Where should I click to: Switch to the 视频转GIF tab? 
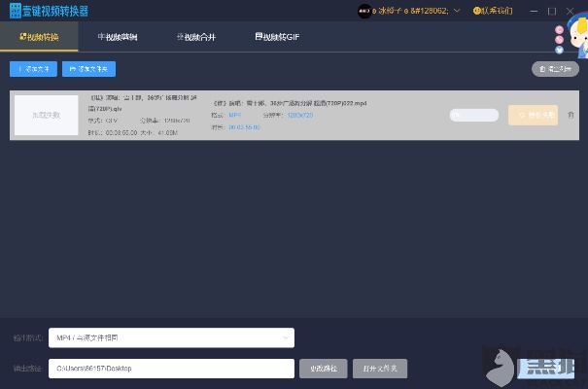click(x=277, y=36)
